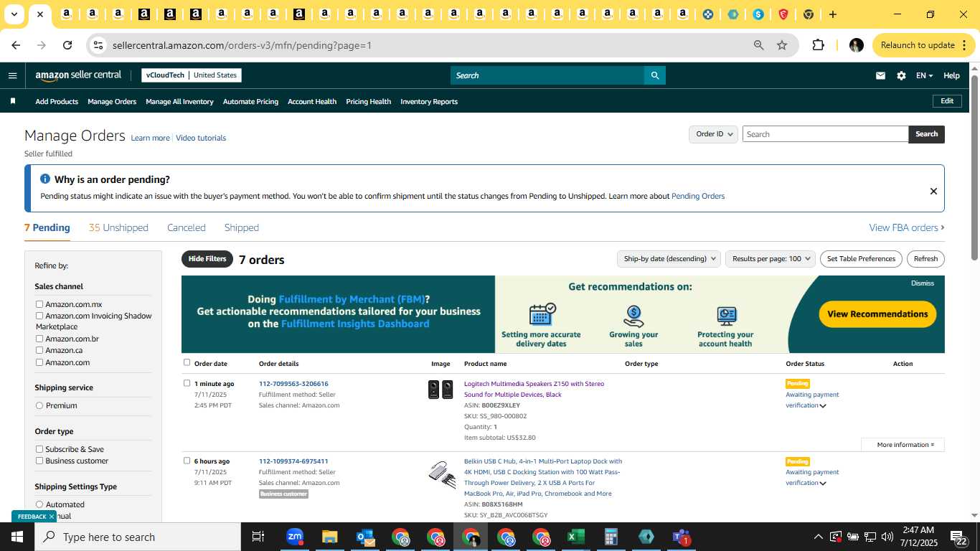
Task: Check the Subscribe & Save order type
Action: (x=39, y=449)
